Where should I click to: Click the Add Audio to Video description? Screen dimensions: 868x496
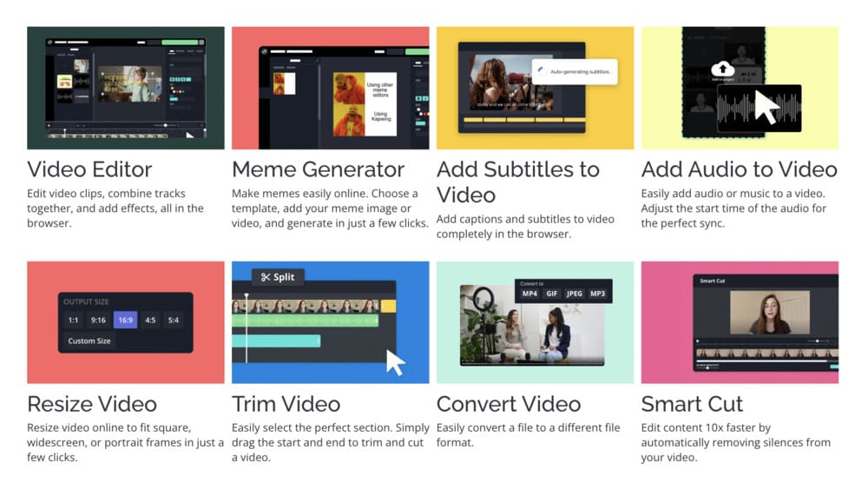(733, 208)
